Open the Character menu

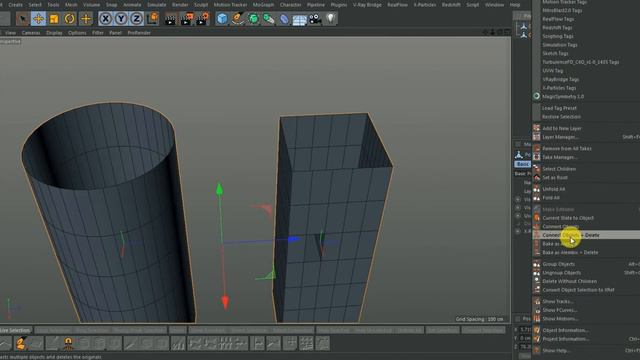[x=291, y=5]
